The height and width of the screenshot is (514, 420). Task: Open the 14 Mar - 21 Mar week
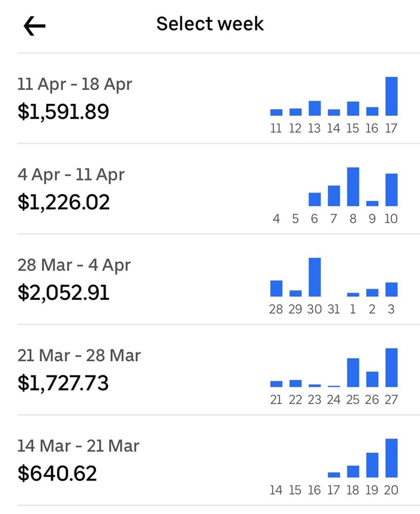pos(79,446)
